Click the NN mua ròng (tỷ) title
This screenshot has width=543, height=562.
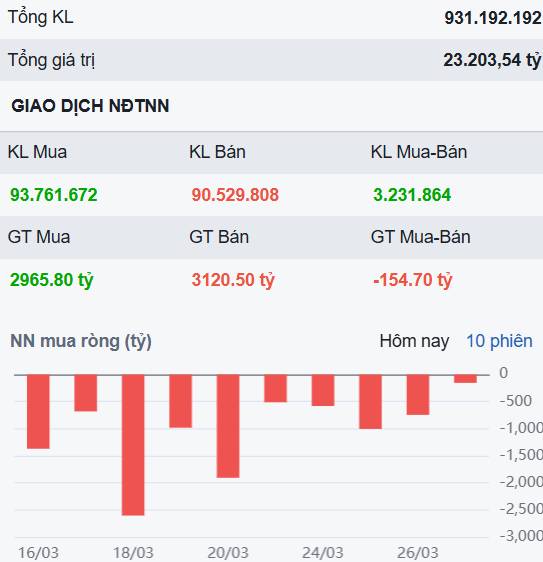81,341
